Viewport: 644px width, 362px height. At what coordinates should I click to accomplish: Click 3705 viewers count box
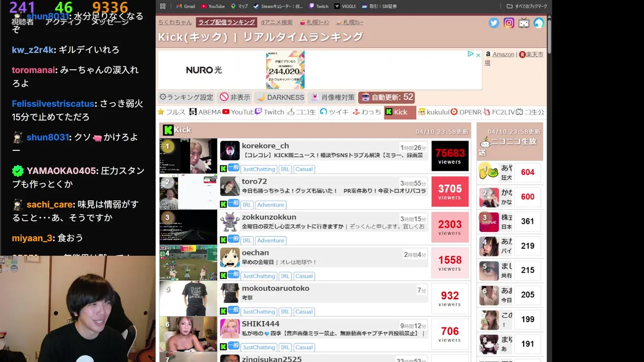click(450, 192)
